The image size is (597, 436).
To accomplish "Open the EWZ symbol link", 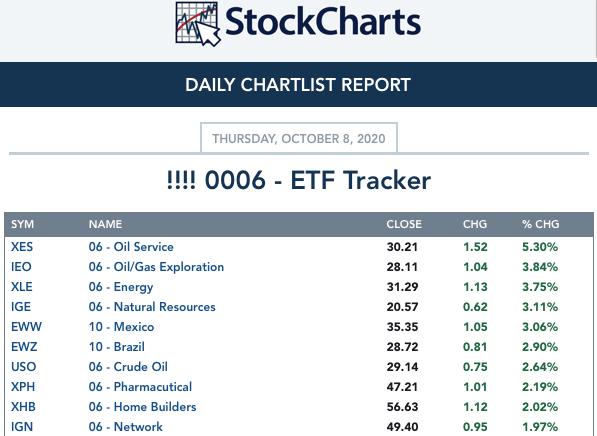I will click(24, 347).
